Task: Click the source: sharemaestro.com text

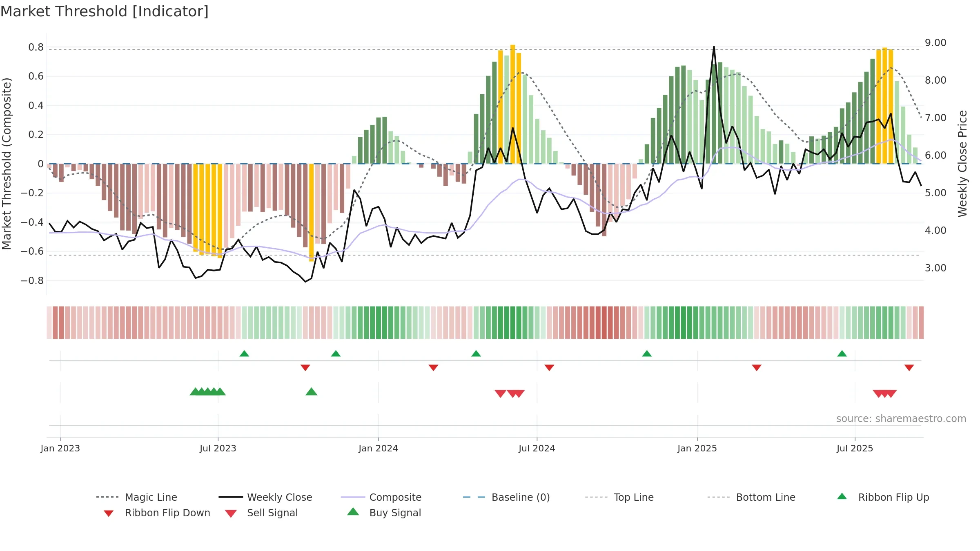Action: pyautogui.click(x=901, y=419)
